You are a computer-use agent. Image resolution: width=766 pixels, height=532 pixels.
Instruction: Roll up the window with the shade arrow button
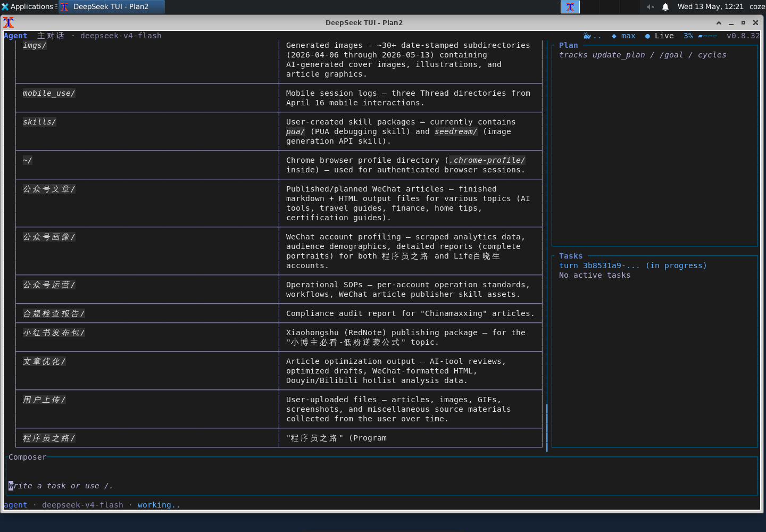719,23
